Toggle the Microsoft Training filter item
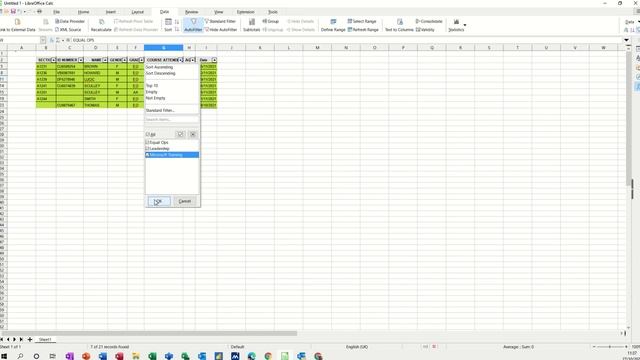 (x=148, y=155)
